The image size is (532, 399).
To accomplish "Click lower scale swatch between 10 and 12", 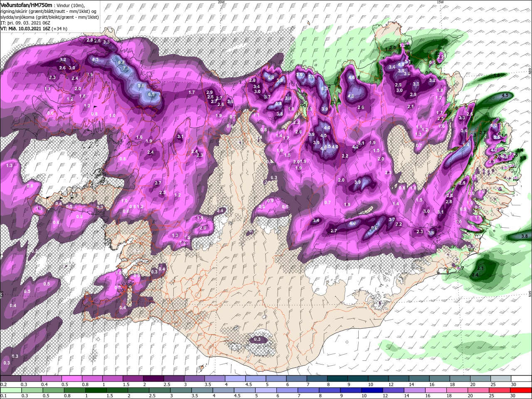I will pyautogui.click(x=372, y=390).
